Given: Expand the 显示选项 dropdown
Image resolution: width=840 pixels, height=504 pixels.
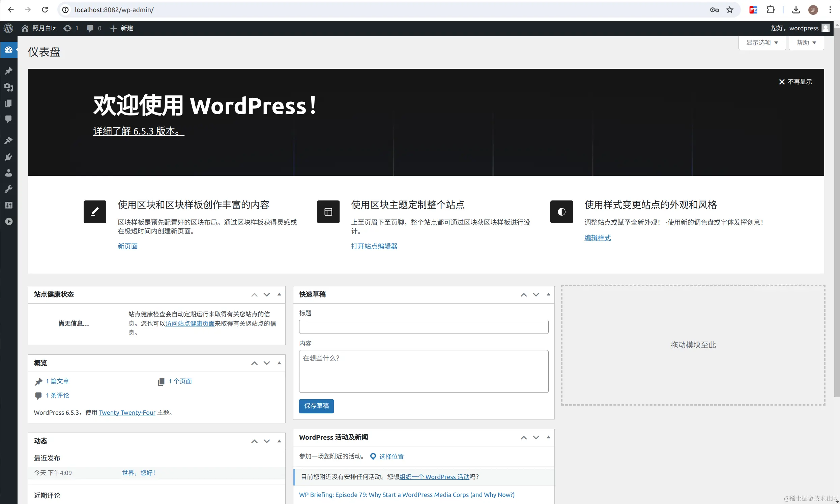Looking at the screenshot, I should pyautogui.click(x=762, y=43).
